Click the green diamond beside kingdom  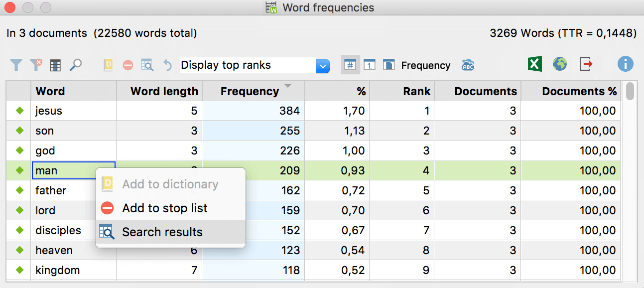pyautogui.click(x=20, y=270)
